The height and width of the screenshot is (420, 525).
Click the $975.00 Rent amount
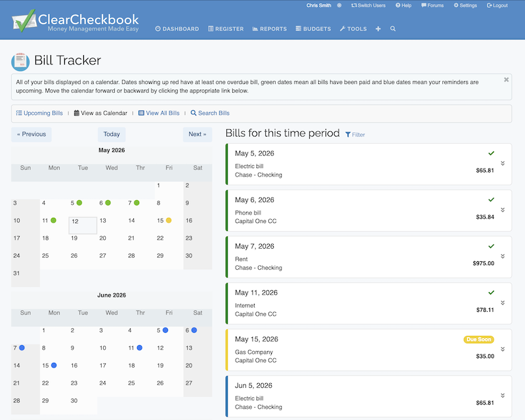(484, 263)
